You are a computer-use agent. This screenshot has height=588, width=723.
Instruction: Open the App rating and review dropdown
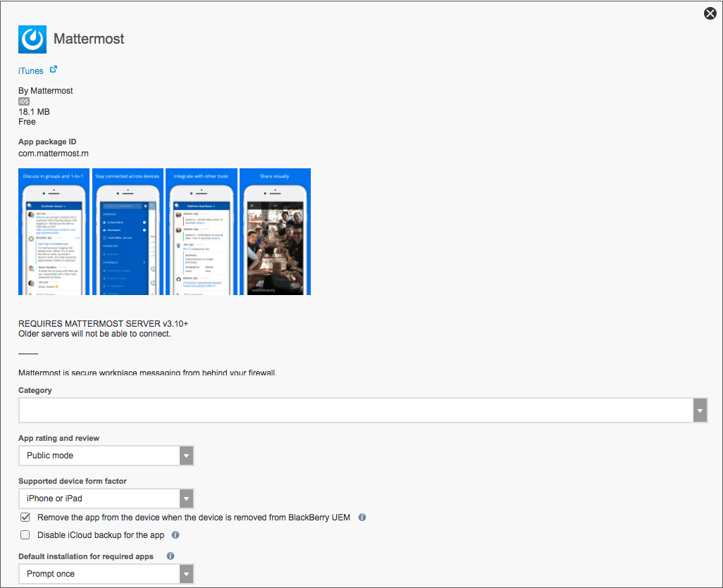[106, 456]
